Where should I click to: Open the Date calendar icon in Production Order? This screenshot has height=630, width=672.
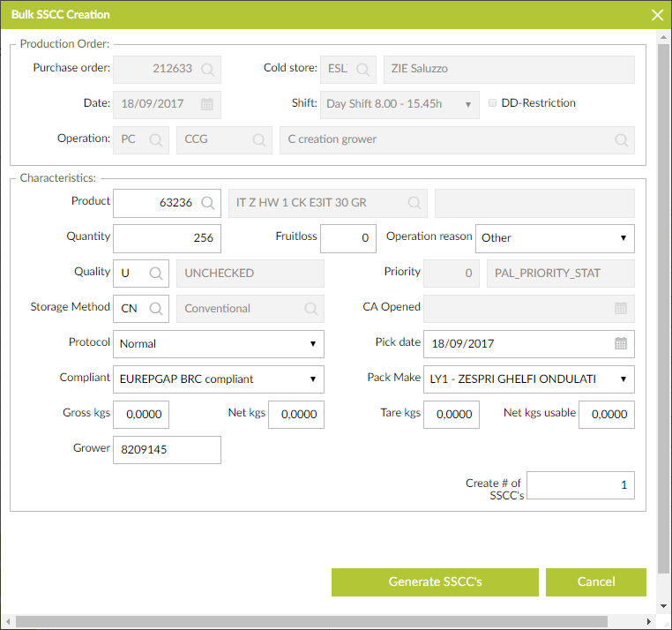207,104
